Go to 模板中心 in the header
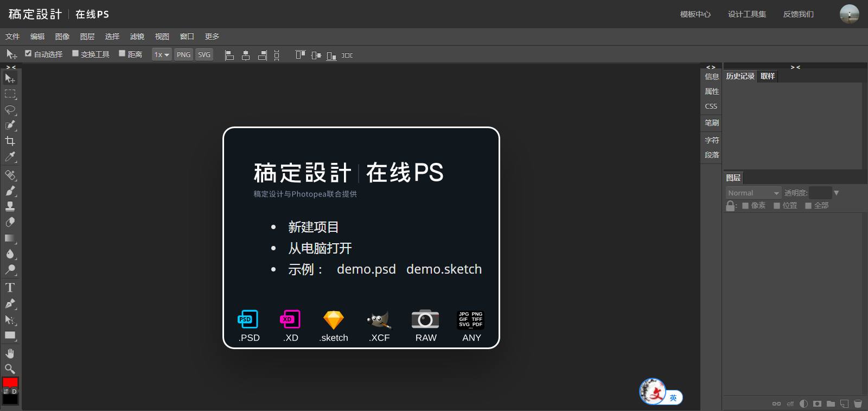The image size is (868, 411). (695, 14)
